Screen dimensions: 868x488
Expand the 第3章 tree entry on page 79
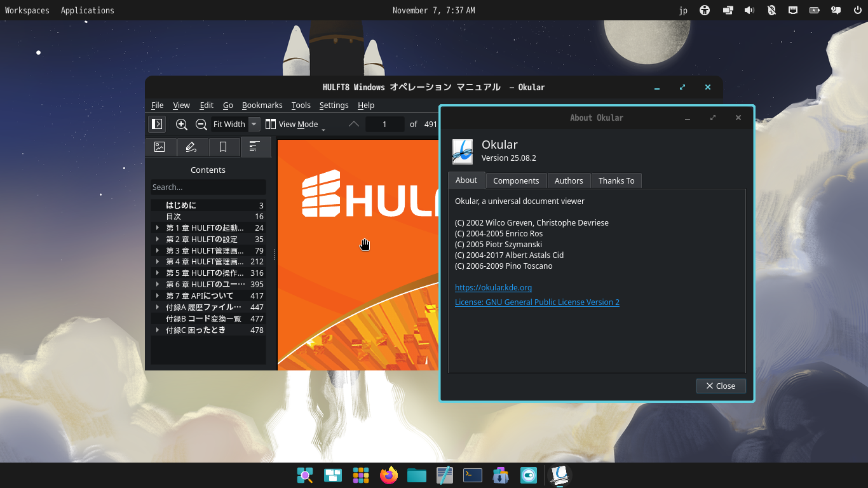click(157, 250)
